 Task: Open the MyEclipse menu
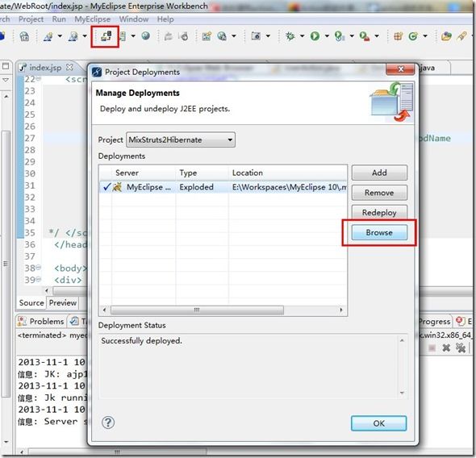[x=92, y=19]
